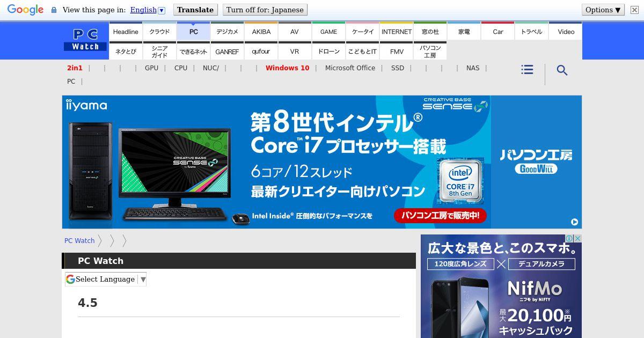
Task: Click the CPU topic link
Action: tap(181, 68)
